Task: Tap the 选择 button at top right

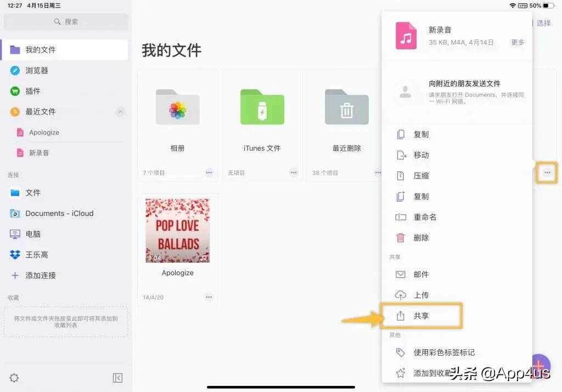Action: (543, 23)
